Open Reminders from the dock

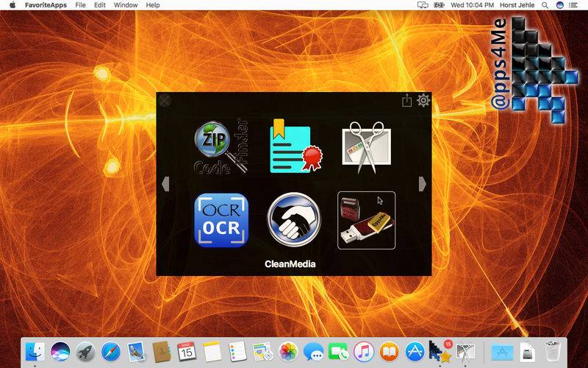[237, 352]
